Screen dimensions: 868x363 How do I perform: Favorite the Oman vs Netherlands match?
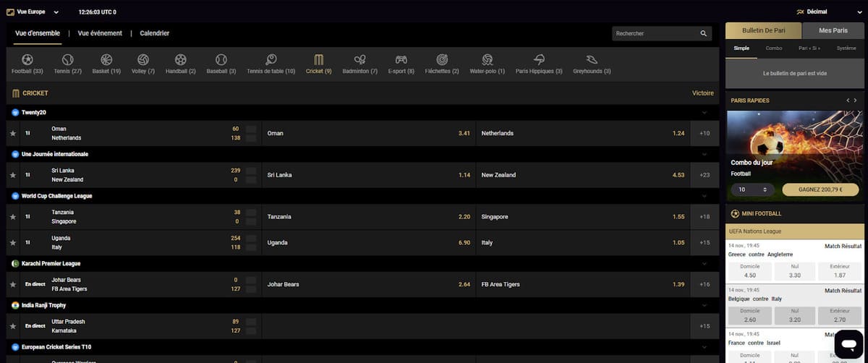pyautogui.click(x=12, y=134)
